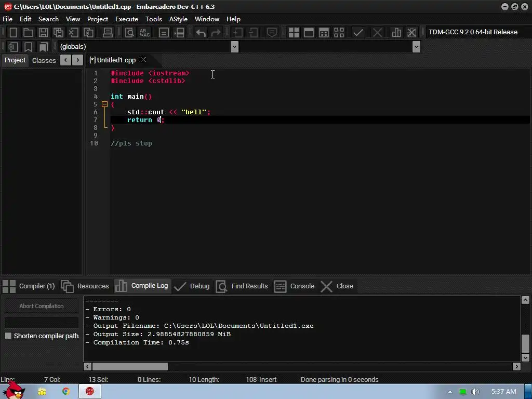The image size is (532, 399).
Task: Undo the last edit
Action: pos(201,32)
